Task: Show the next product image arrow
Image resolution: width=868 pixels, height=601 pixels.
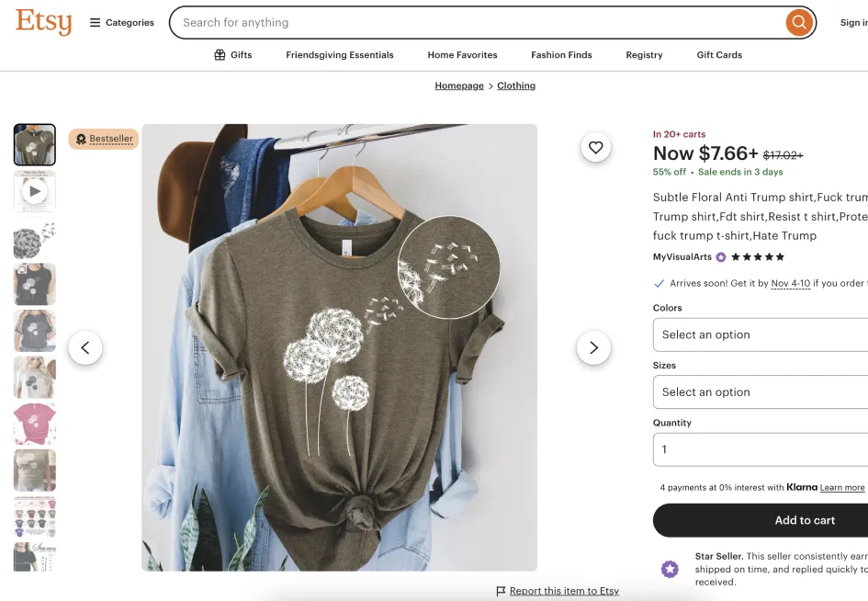Action: (593, 347)
